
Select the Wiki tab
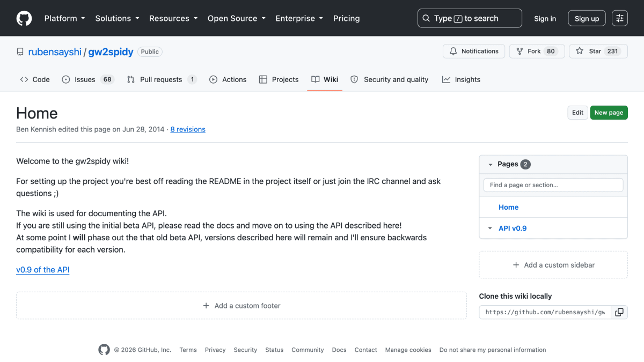pos(325,79)
